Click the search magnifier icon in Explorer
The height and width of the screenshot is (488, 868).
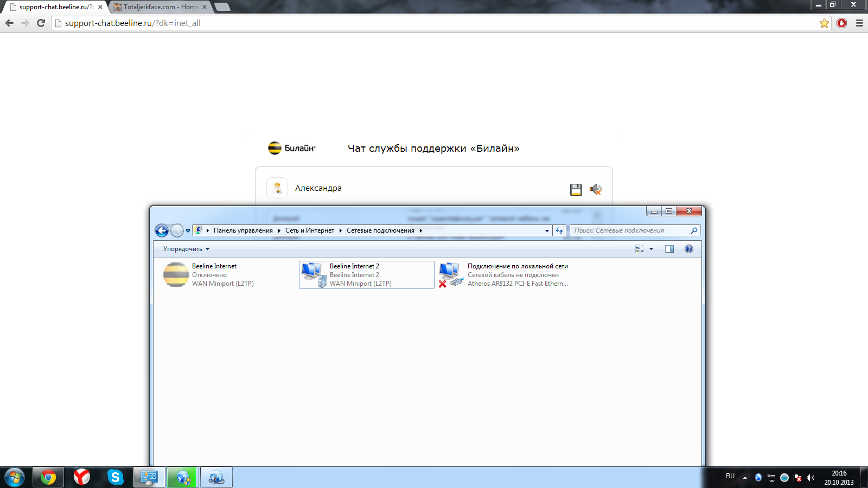(694, 230)
